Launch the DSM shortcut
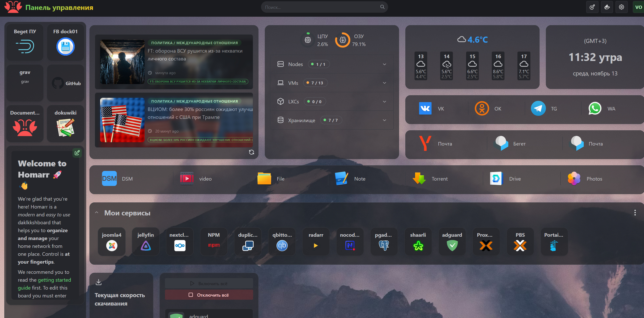This screenshot has height=318, width=644. [117, 179]
